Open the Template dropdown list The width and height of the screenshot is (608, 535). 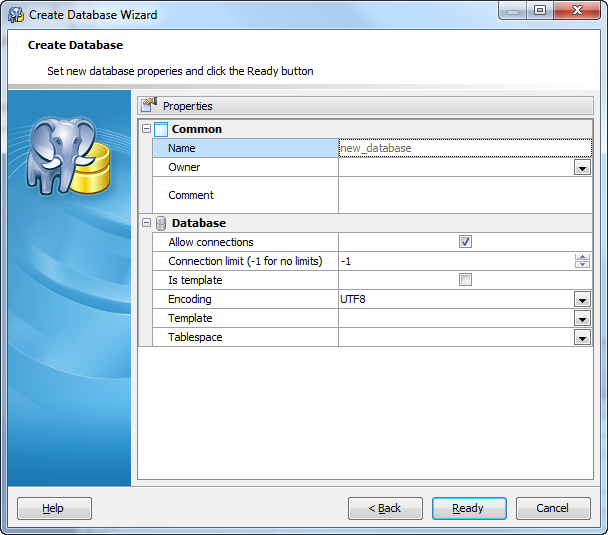(x=582, y=318)
